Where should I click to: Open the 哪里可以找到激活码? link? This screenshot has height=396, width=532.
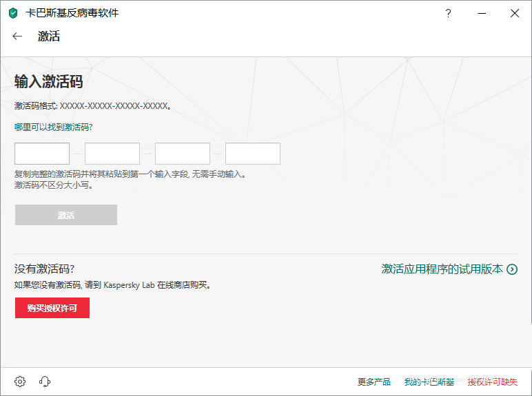point(53,127)
